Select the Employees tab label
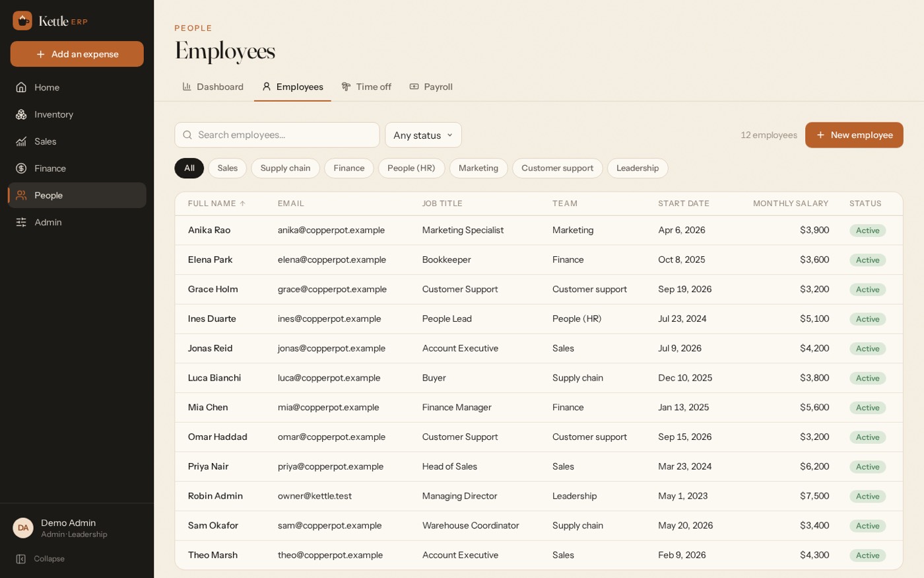 (x=300, y=87)
